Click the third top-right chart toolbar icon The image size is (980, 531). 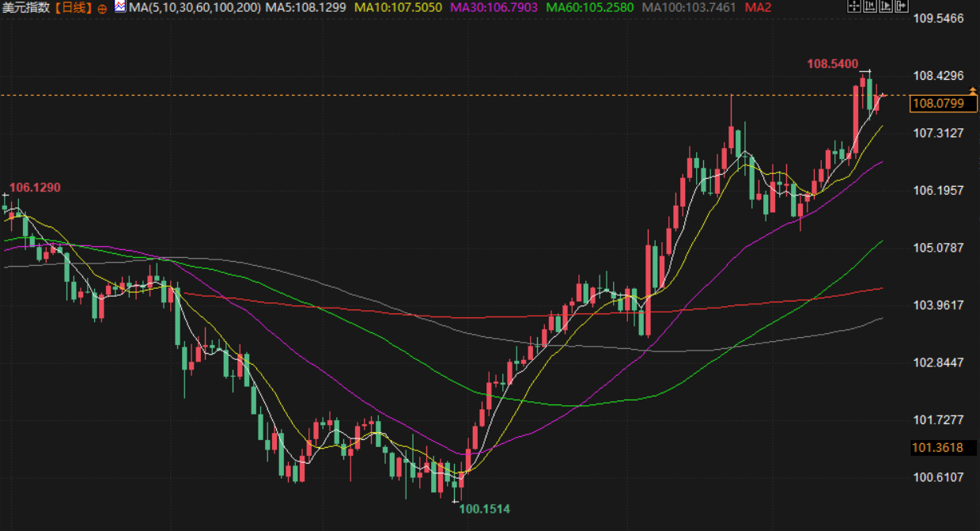(885, 7)
